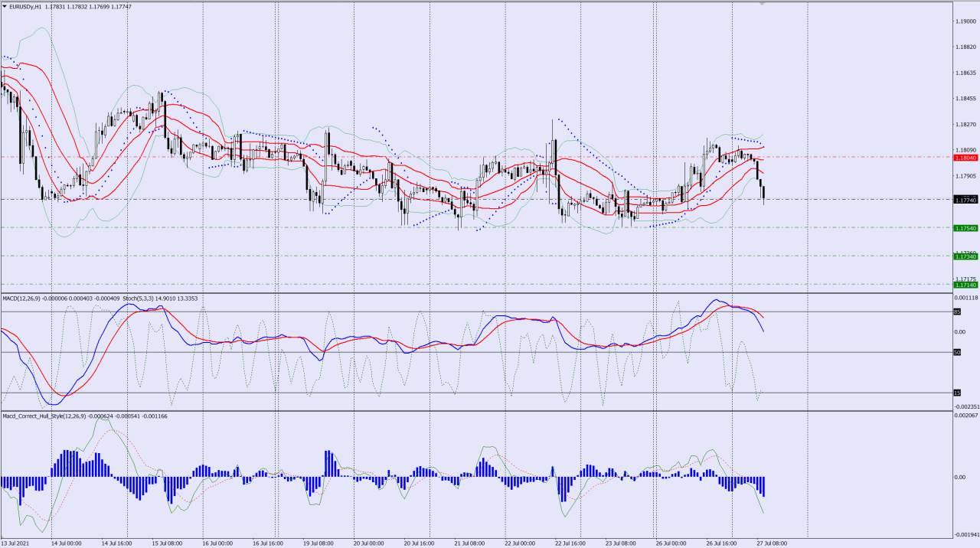This screenshot has width=980, height=548.
Task: Click the -0.001941 Hull MACD scale value
Action: [x=966, y=534]
